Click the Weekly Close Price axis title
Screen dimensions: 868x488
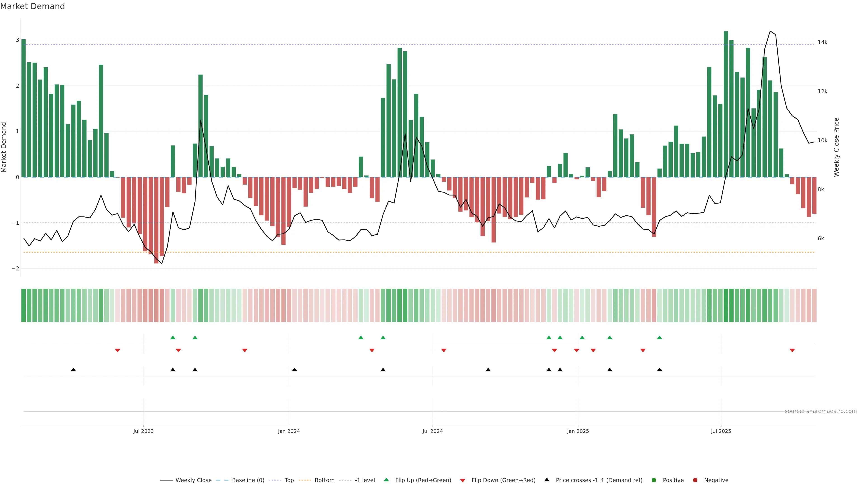(836, 147)
